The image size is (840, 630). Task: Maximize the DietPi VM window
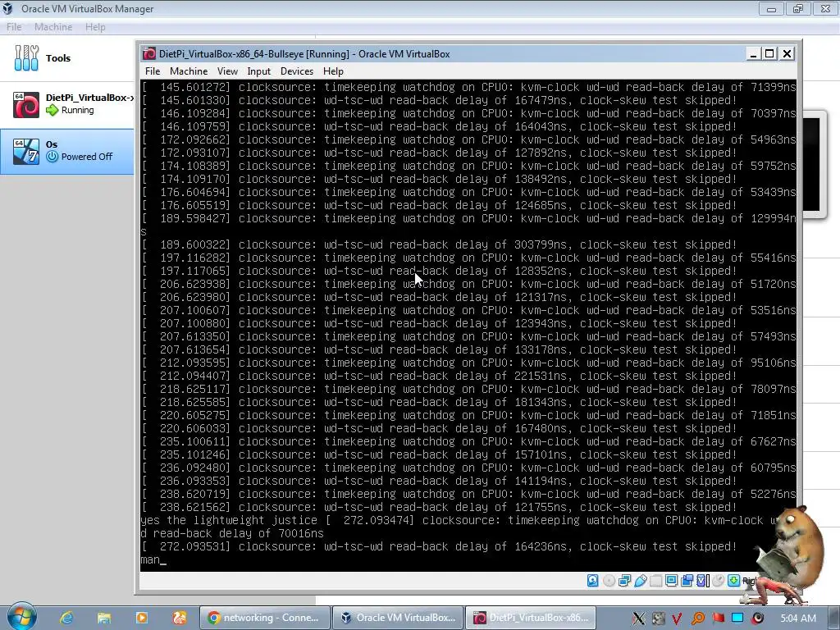coord(769,53)
